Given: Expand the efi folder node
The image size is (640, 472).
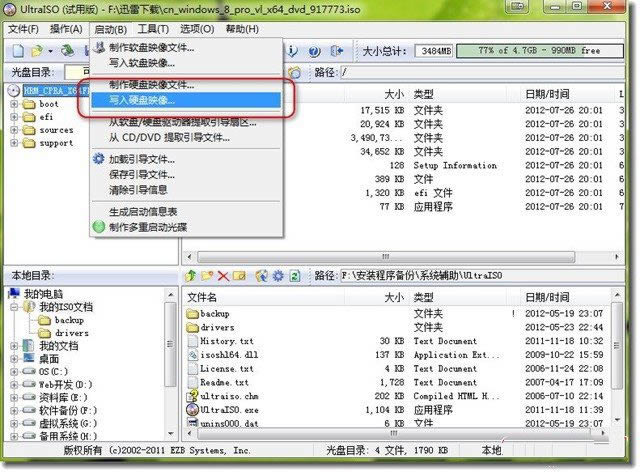Looking at the screenshot, I should 14,117.
